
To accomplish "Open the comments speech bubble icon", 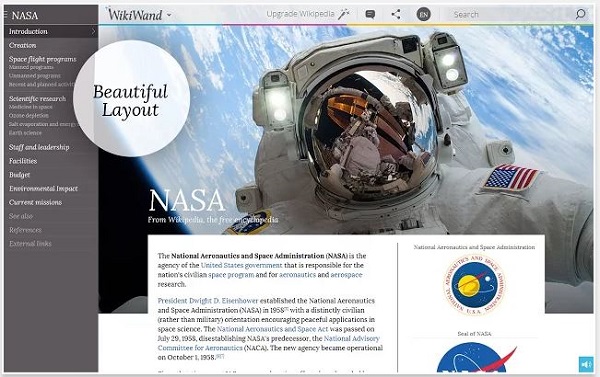I will 370,15.
